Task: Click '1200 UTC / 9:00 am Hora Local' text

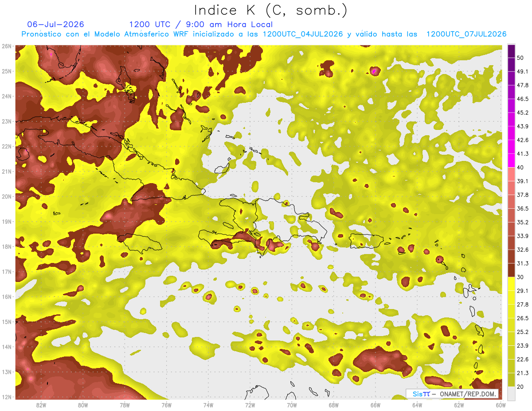Action: pos(201,24)
